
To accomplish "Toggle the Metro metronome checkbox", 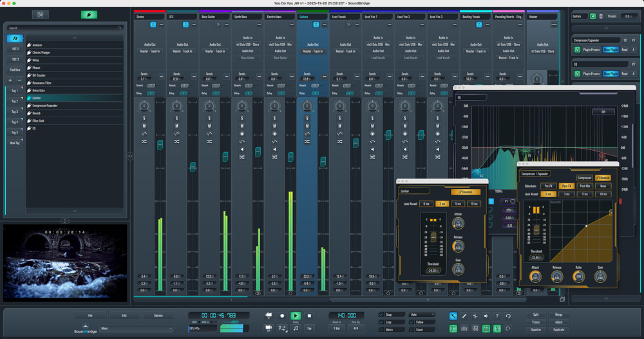I will pyautogui.click(x=381, y=329).
